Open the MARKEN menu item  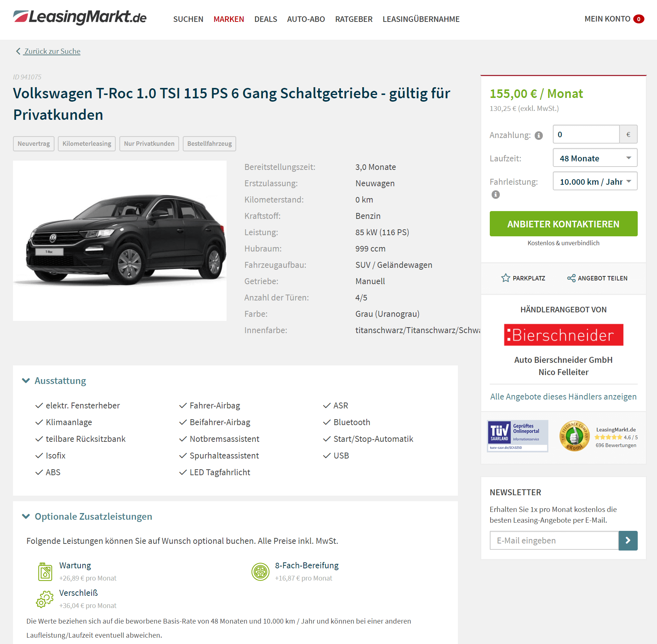[229, 19]
